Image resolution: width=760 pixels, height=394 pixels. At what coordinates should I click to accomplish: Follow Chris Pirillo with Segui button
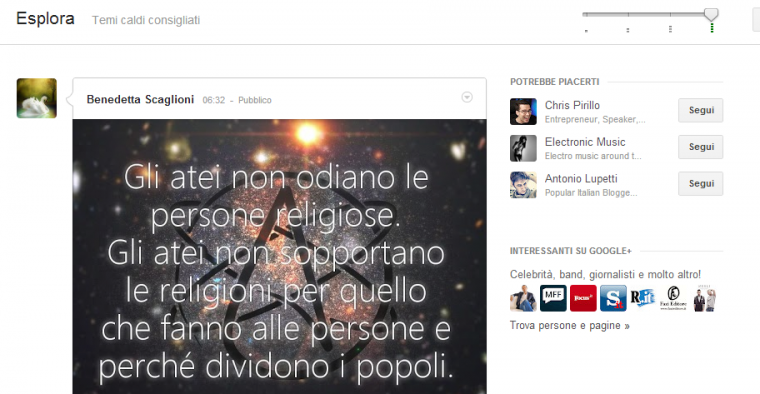(700, 110)
